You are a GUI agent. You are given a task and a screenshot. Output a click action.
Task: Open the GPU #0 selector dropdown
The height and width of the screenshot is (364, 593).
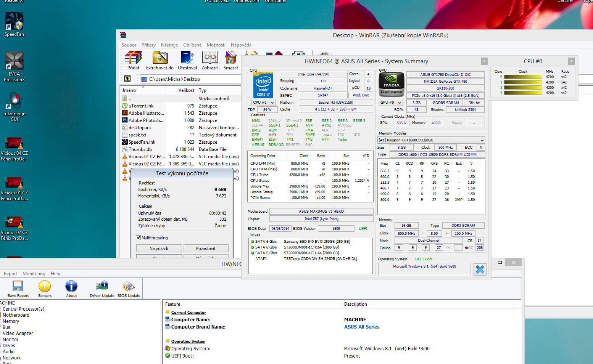391,103
